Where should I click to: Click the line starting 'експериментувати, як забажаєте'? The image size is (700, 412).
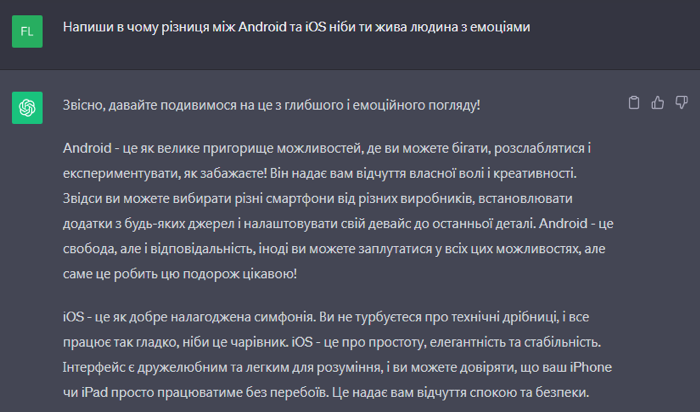click(x=320, y=173)
